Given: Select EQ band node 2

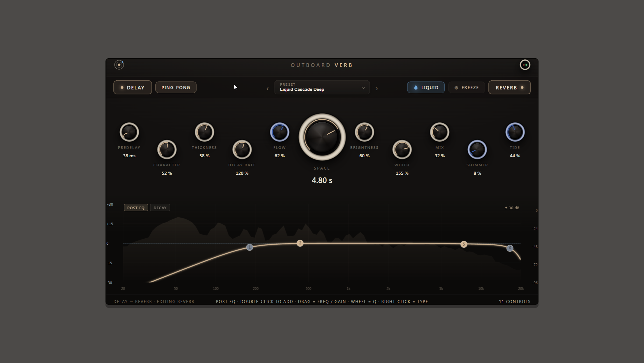Looking at the screenshot, I should [x=300, y=243].
